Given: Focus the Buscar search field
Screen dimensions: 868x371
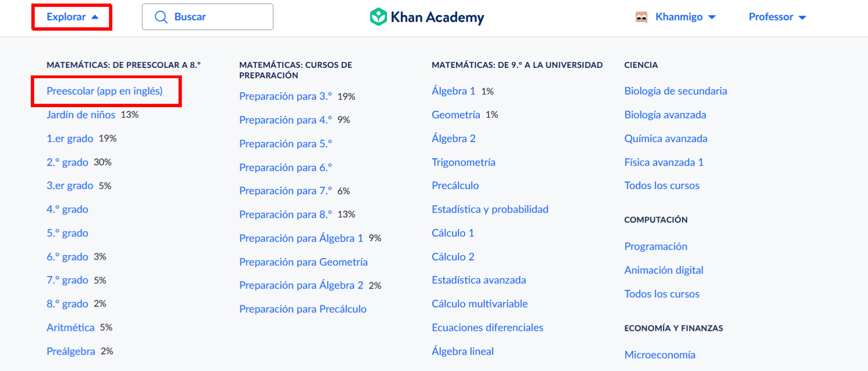Looking at the screenshot, I should (207, 17).
